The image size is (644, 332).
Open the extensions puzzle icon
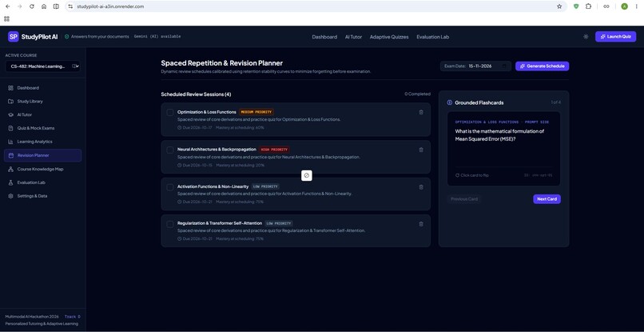click(x=589, y=6)
